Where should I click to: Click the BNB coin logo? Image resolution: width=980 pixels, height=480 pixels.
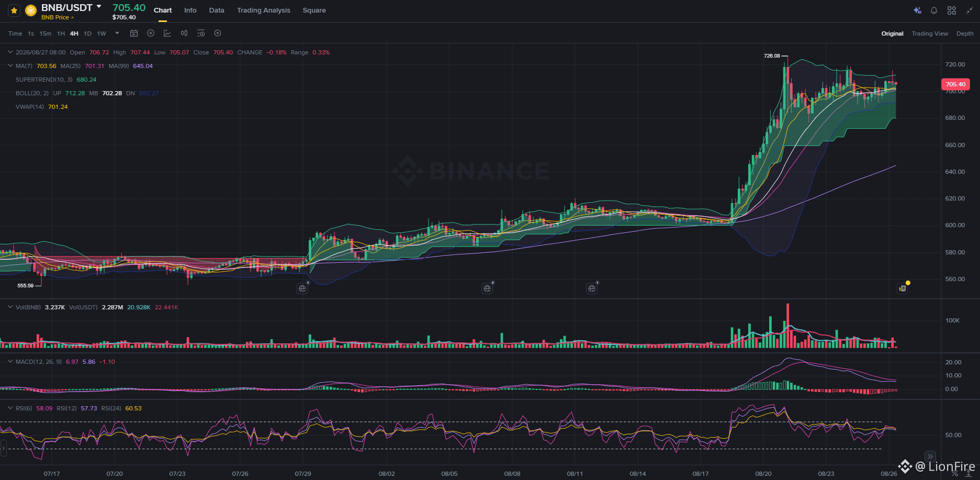pos(31,10)
